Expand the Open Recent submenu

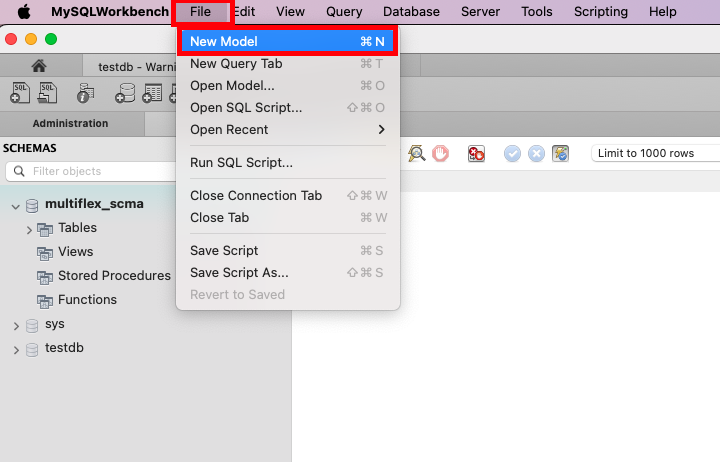(287, 130)
